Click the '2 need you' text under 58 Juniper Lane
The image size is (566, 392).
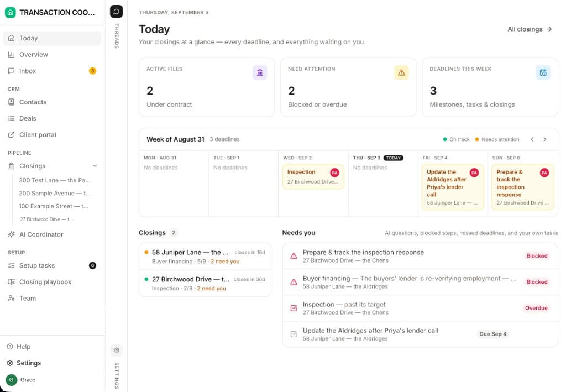(225, 262)
